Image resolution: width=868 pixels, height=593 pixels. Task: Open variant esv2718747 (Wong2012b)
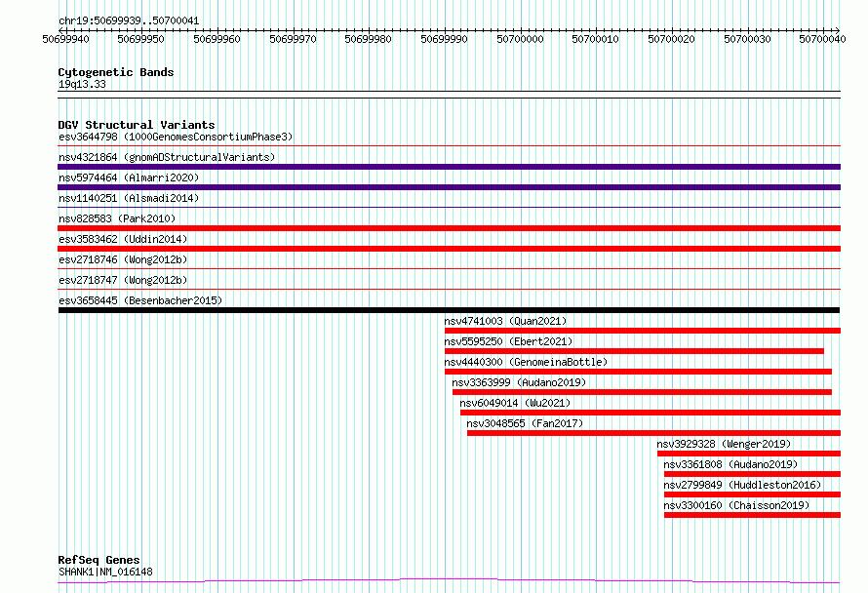[123, 280]
